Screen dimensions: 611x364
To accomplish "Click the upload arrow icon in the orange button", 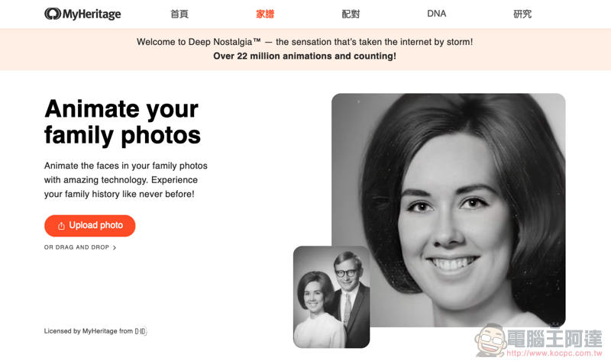I will (61, 226).
